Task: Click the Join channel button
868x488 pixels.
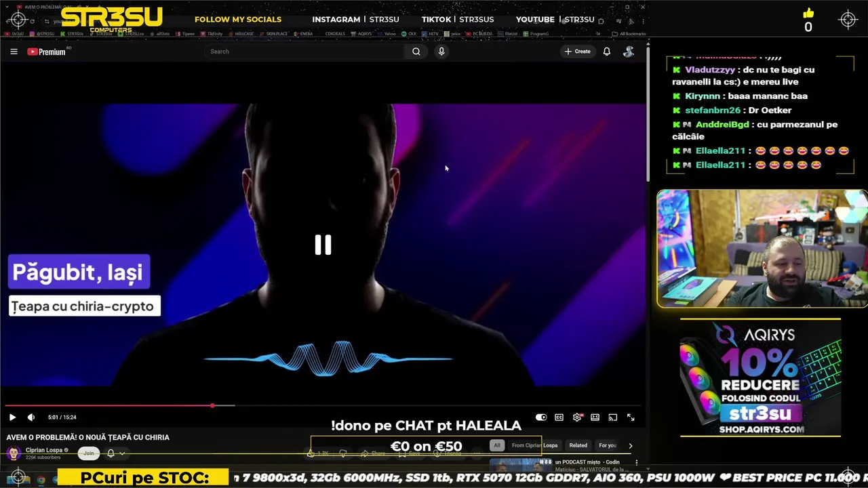Action: [89, 453]
